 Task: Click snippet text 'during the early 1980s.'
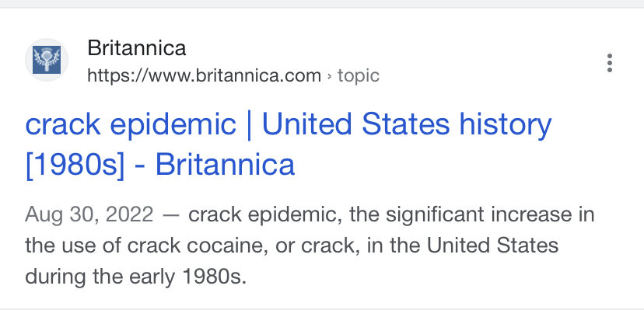click(136, 277)
